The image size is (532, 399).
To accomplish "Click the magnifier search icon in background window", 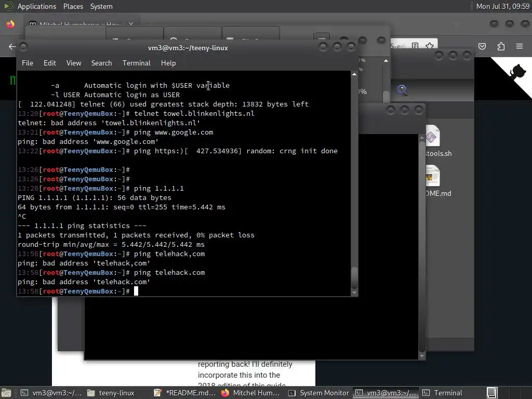I will 402,90.
